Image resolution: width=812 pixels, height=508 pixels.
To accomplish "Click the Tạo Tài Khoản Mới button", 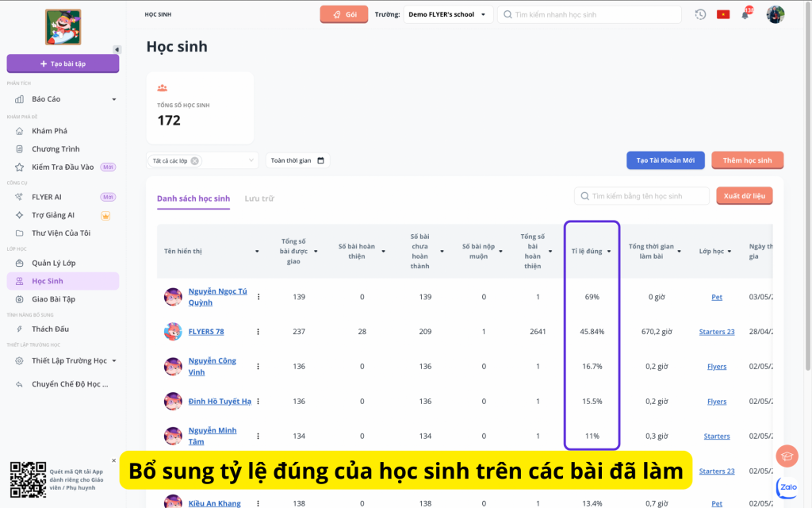I will coord(665,160).
